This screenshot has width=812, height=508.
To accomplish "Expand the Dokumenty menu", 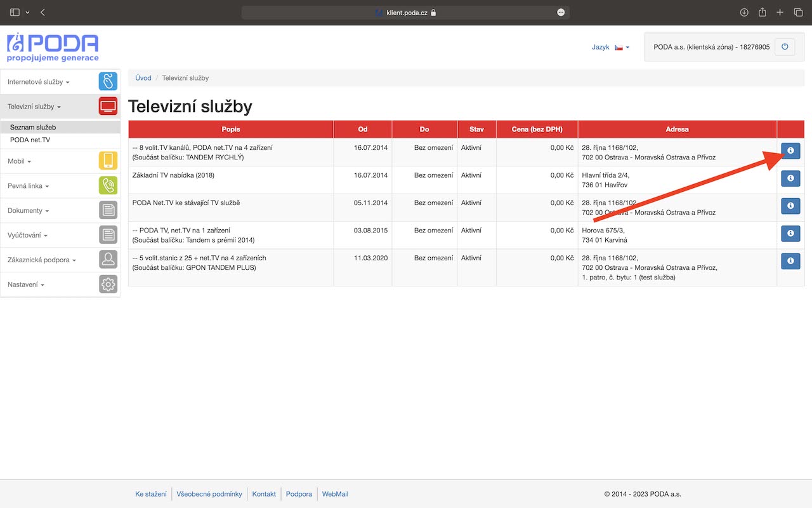I will (28, 211).
